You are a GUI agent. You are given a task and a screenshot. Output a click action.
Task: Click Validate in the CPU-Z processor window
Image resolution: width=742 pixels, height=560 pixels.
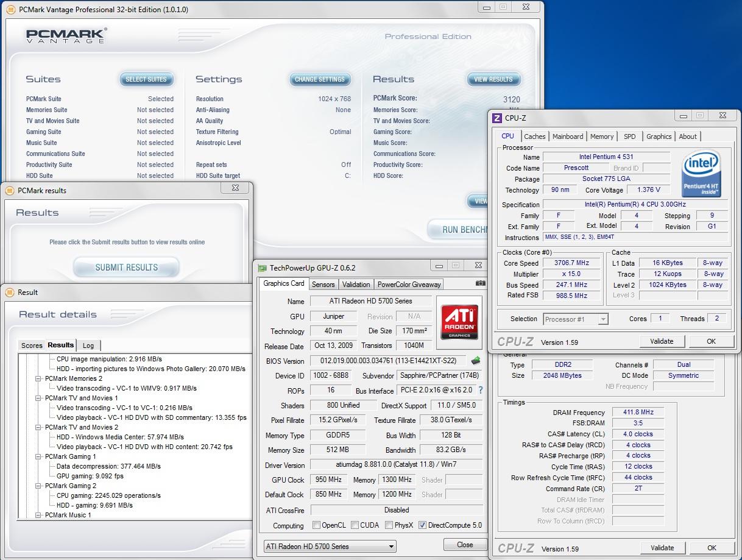pos(662,341)
